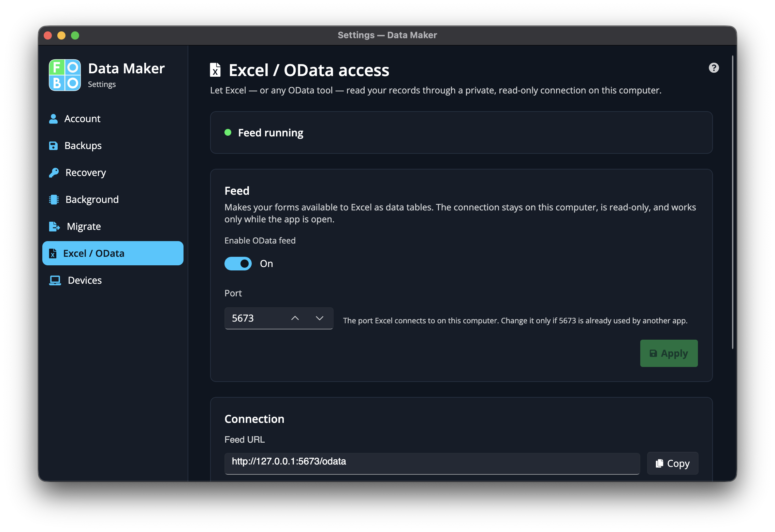Click the 'Settings — Data Maker' window title
The height and width of the screenshot is (532, 775).
(387, 35)
